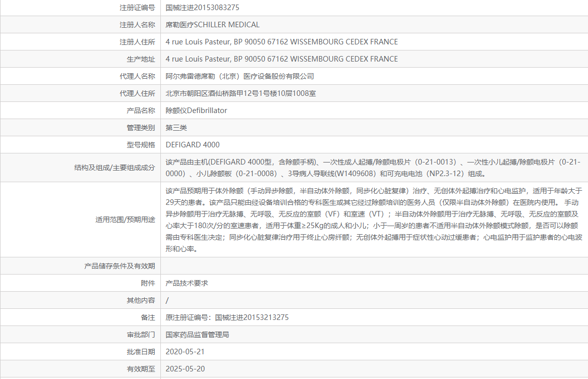Viewport: 588px width, 379px height.
Task: Click the 其他内容 slash value
Action: (x=167, y=300)
